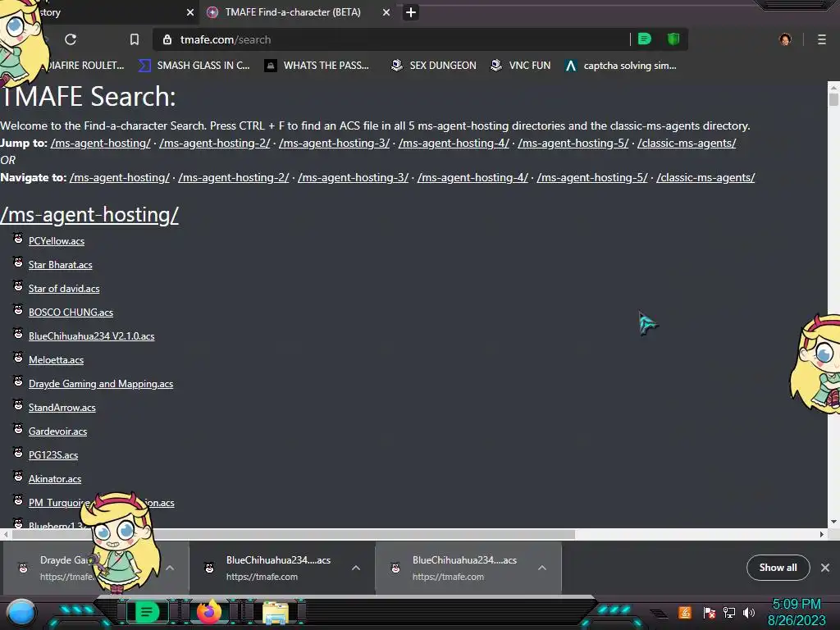840x630 pixels.
Task: Download PCYellow.acs file
Action: click(x=57, y=241)
